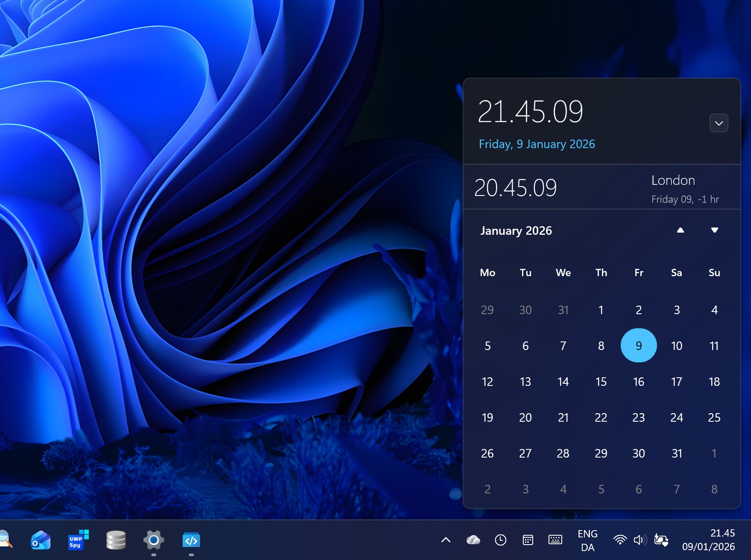Select January 26 in the calendar
The width and height of the screenshot is (751, 560).
coord(487,453)
